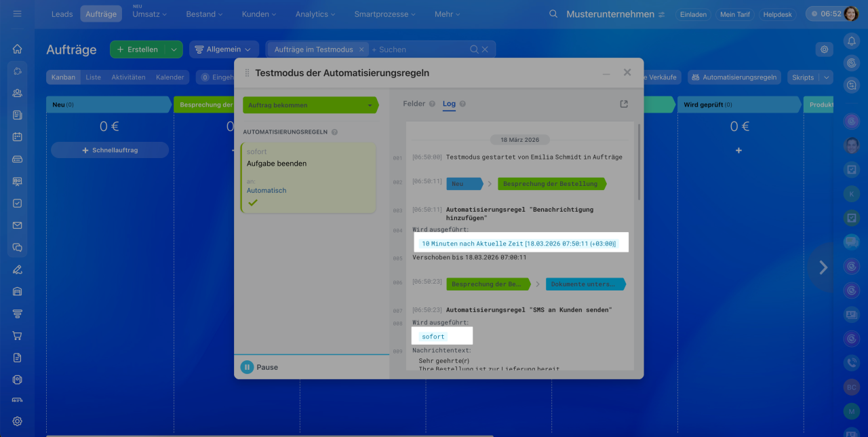Open the mail icon in the left sidebar
Image resolution: width=868 pixels, height=437 pixels.
point(18,225)
